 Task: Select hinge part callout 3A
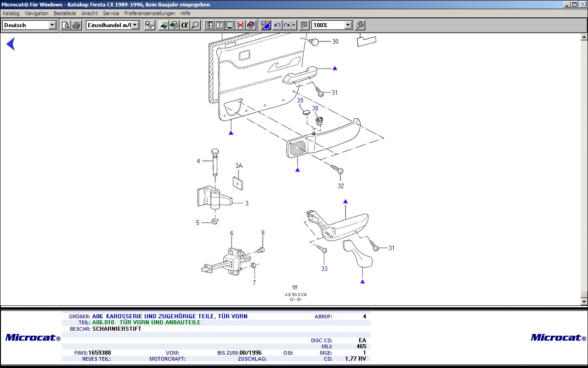(x=239, y=166)
